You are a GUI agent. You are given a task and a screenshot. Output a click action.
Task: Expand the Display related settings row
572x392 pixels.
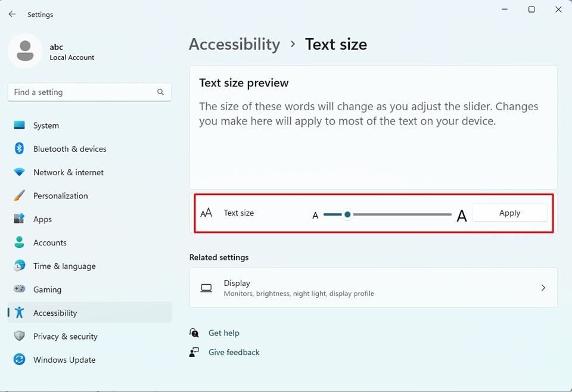(x=374, y=288)
